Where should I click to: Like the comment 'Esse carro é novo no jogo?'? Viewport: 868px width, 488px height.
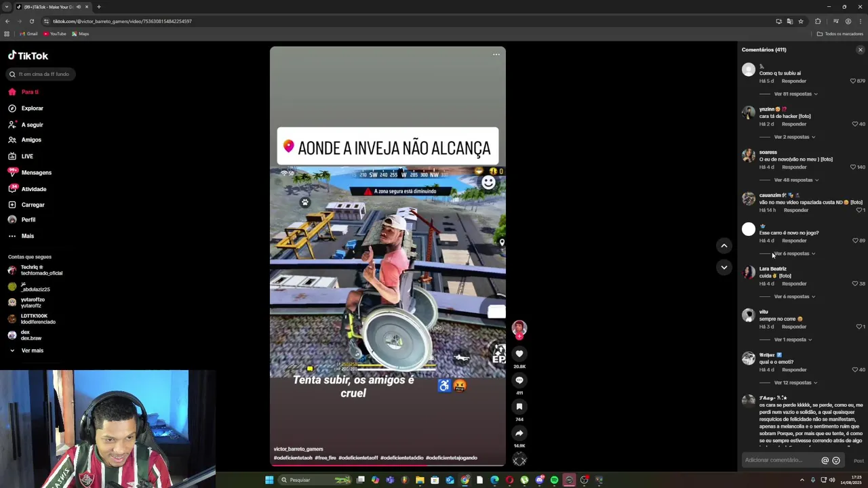tap(855, 241)
